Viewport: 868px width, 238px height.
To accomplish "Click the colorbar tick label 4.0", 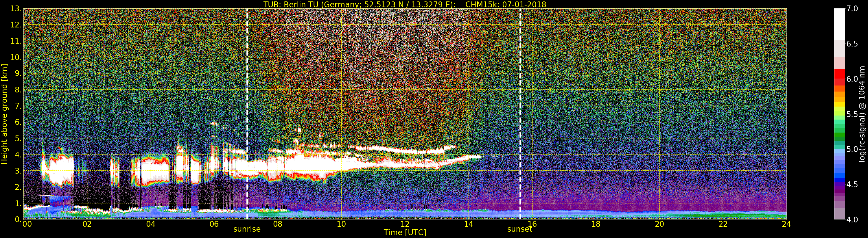I will 852,220.
